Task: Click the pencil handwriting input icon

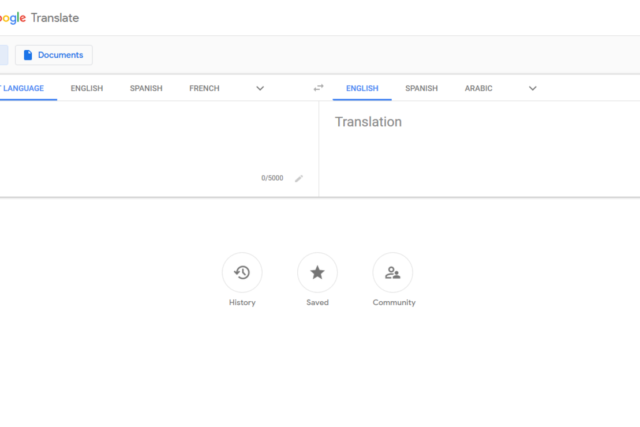Action: tap(299, 178)
